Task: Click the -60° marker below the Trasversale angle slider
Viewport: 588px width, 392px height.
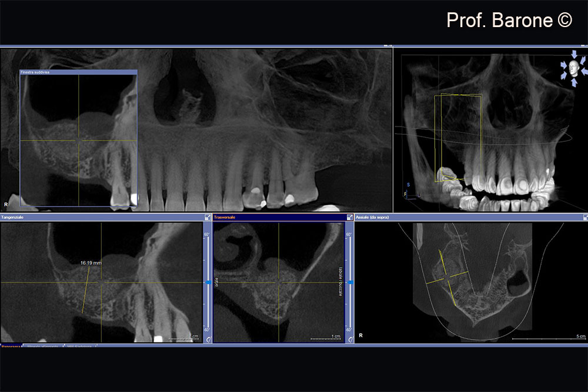Action: (x=349, y=330)
